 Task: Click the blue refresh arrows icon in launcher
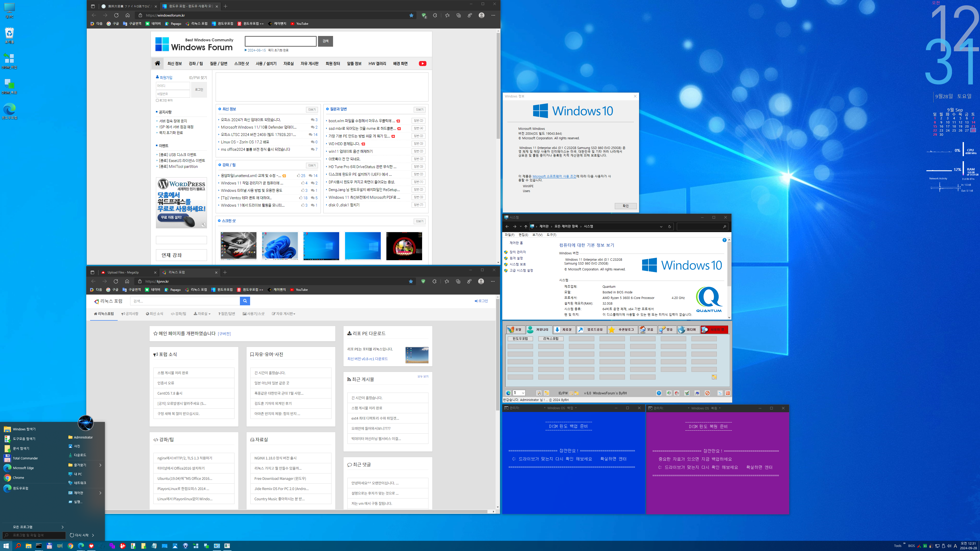(720, 393)
